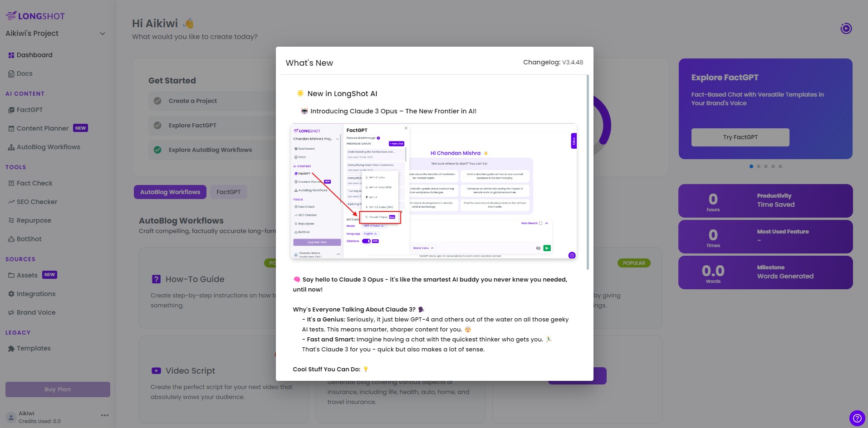The image size is (868, 428).
Task: Toggle the Create a Project check circle
Action: (x=157, y=101)
